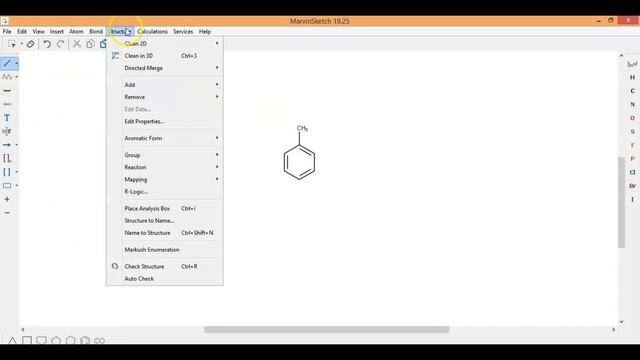
Task: Open the Bond menu
Action: [x=96, y=31]
